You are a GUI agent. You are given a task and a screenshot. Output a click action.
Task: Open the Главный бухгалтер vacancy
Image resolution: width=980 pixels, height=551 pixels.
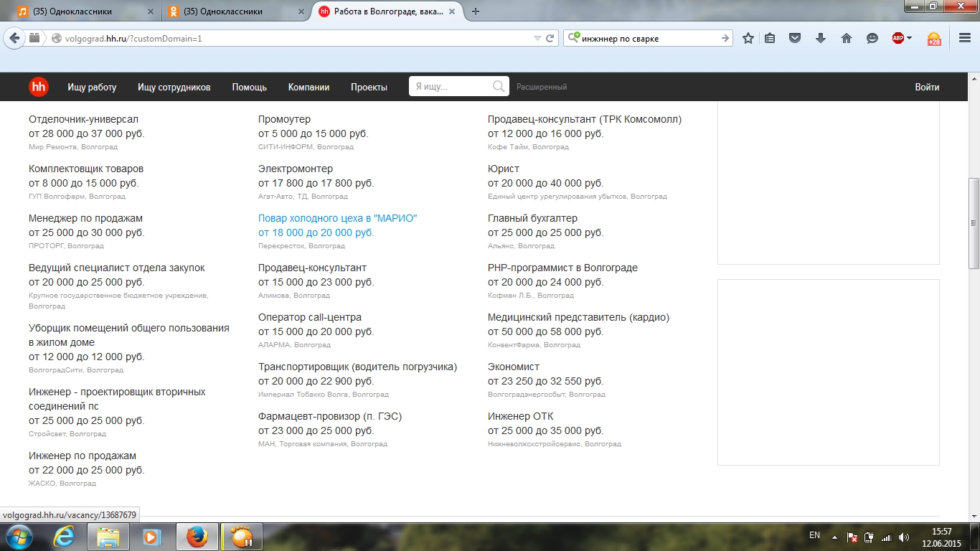tap(532, 218)
